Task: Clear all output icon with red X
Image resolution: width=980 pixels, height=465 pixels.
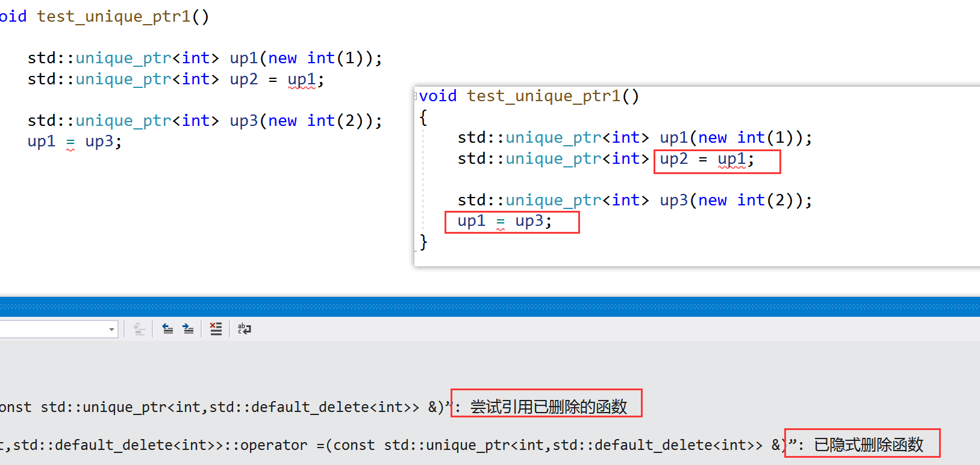Action: pyautogui.click(x=216, y=329)
